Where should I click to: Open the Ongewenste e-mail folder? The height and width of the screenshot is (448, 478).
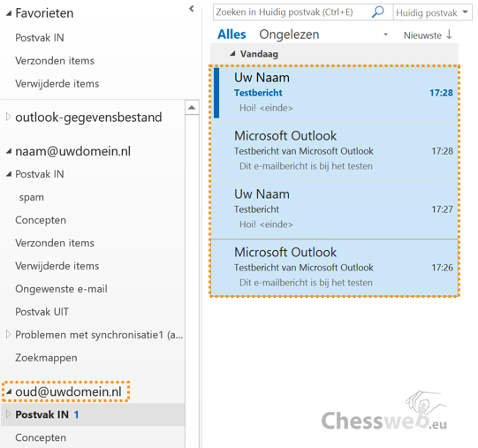61,289
